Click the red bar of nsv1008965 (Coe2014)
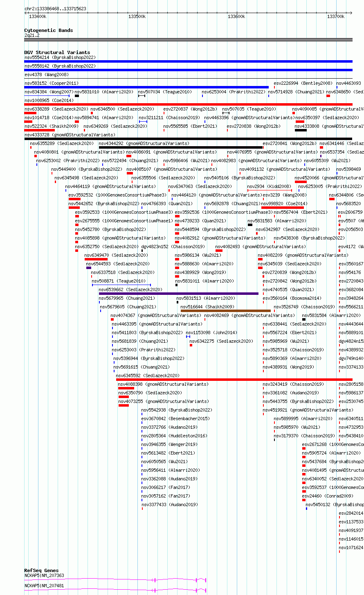Viewport: 364px width, 595px height. click(188, 104)
